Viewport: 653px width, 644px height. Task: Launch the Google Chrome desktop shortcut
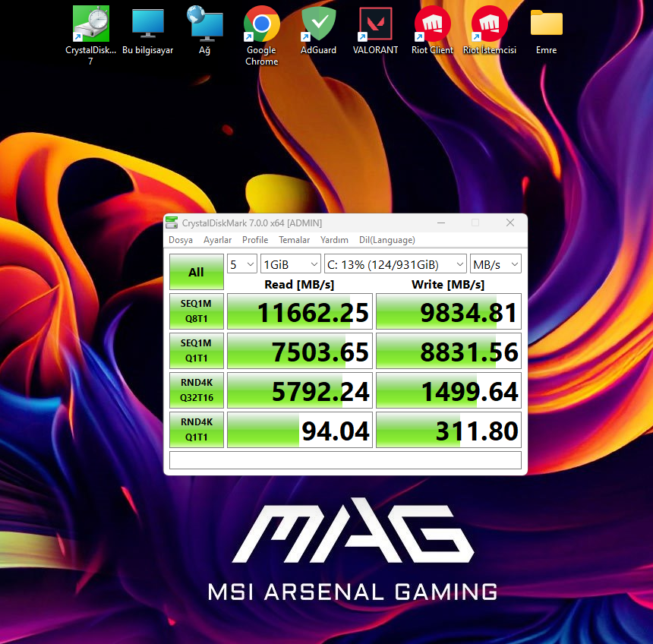(x=261, y=36)
